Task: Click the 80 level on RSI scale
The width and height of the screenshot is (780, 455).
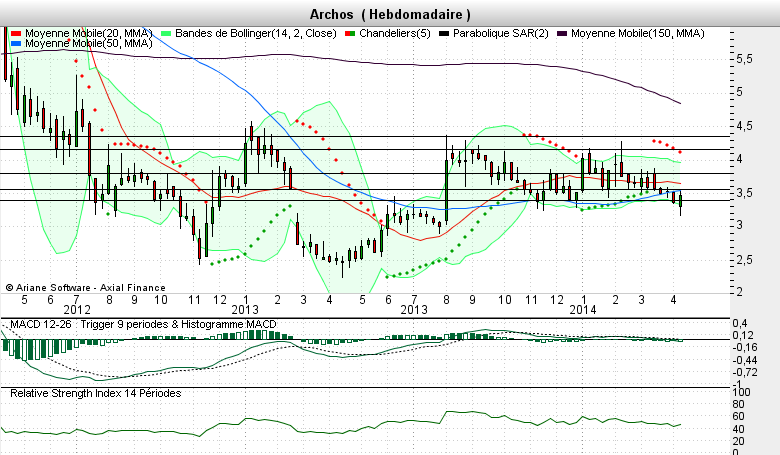Action: click(x=739, y=404)
